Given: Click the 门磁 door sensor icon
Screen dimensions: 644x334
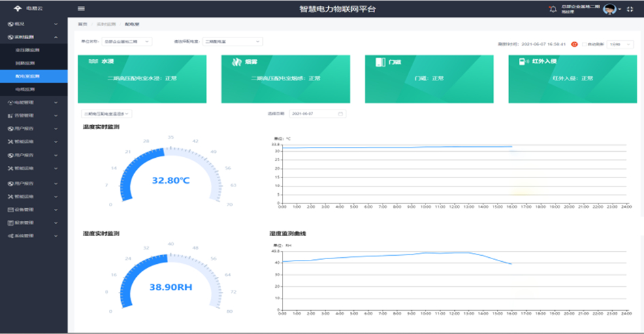Looking at the screenshot, I should click(x=381, y=63).
